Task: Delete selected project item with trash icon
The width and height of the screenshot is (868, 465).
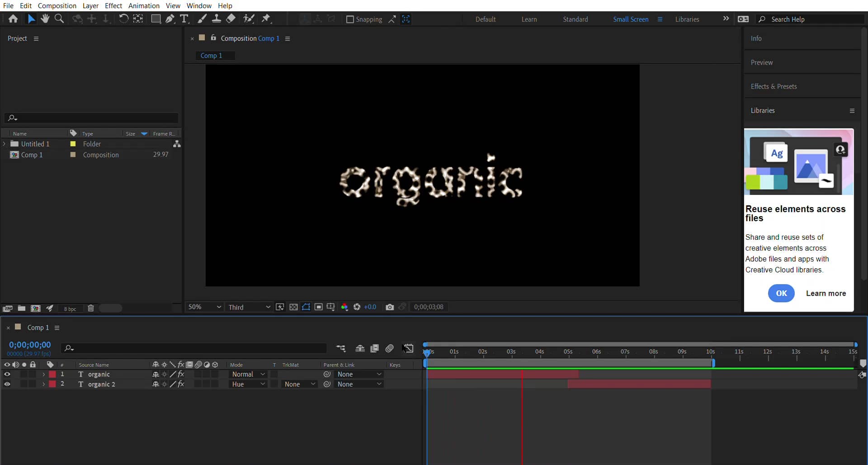Action: [90, 308]
